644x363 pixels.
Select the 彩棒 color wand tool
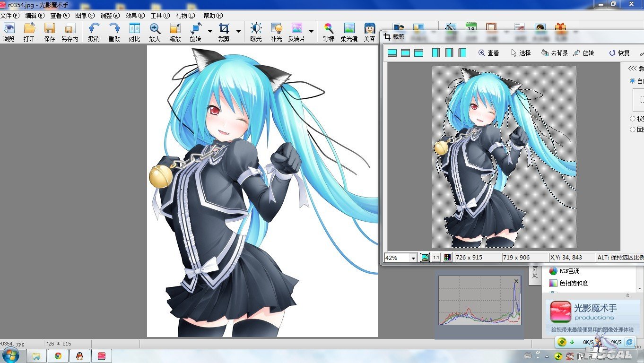(329, 33)
